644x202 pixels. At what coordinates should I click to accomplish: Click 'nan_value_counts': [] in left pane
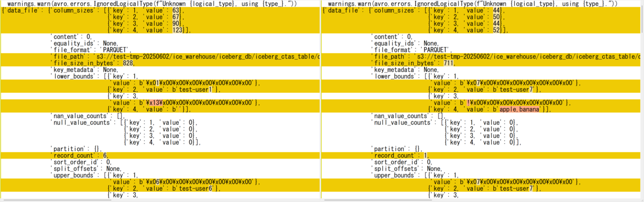click(x=87, y=116)
